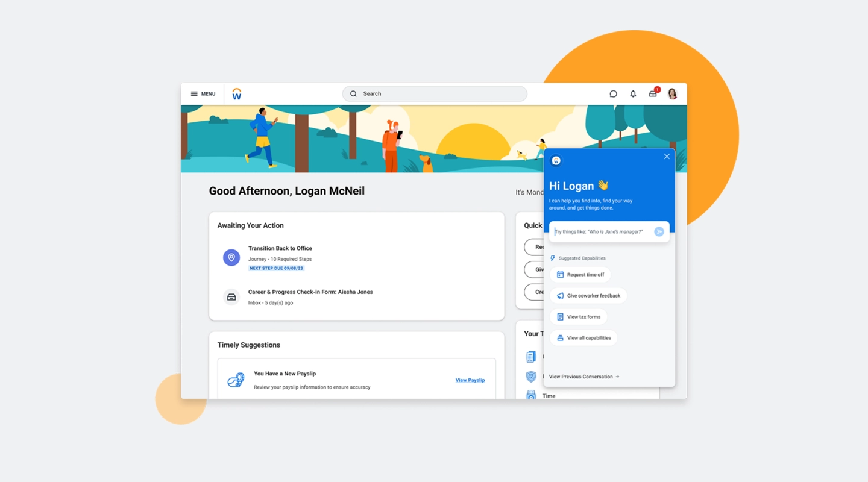Click the document icon in Your apps list

click(x=531, y=357)
